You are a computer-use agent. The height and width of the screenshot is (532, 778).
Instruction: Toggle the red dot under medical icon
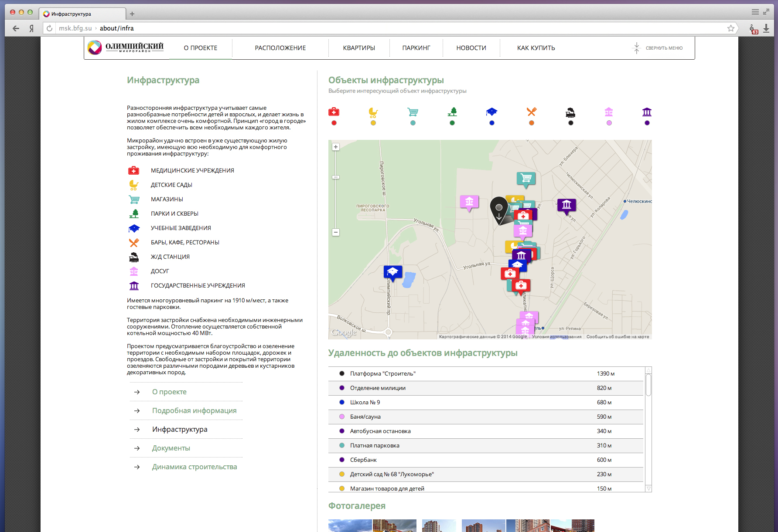click(334, 123)
